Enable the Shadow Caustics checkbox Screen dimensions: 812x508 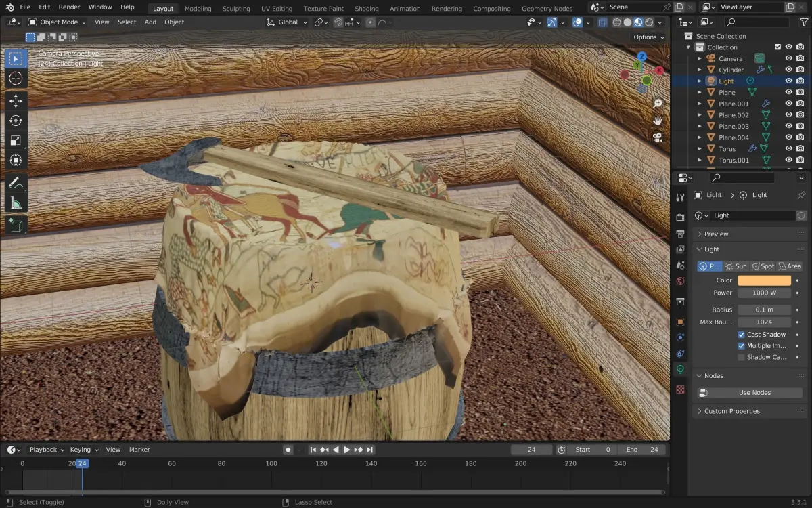click(x=742, y=357)
